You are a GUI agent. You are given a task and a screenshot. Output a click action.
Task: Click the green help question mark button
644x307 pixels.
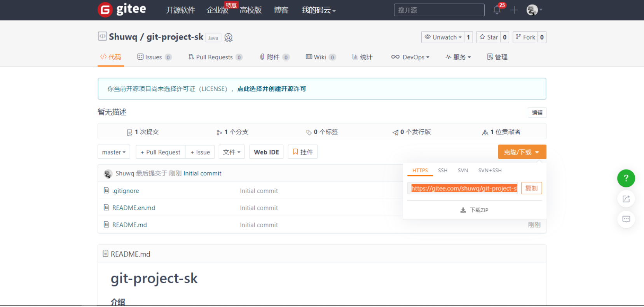click(x=626, y=179)
